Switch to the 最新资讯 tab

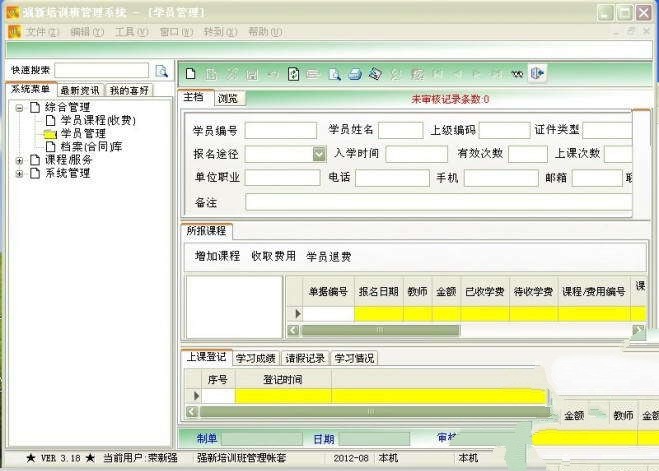click(x=80, y=90)
